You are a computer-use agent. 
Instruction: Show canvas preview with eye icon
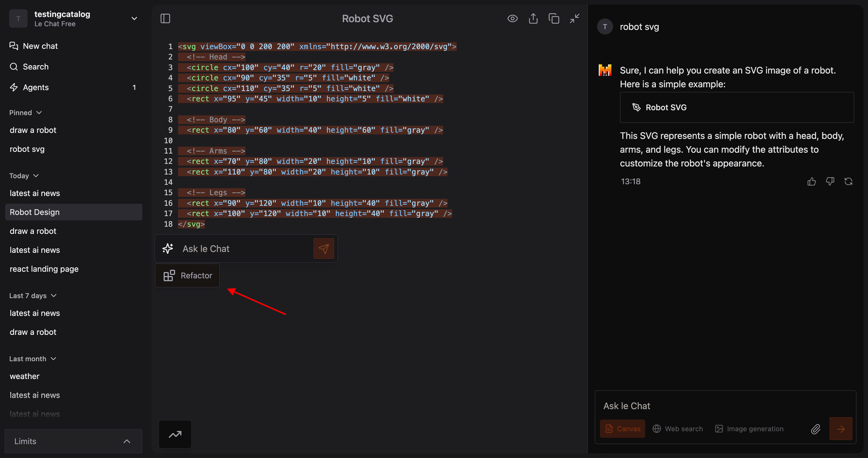pyautogui.click(x=513, y=19)
